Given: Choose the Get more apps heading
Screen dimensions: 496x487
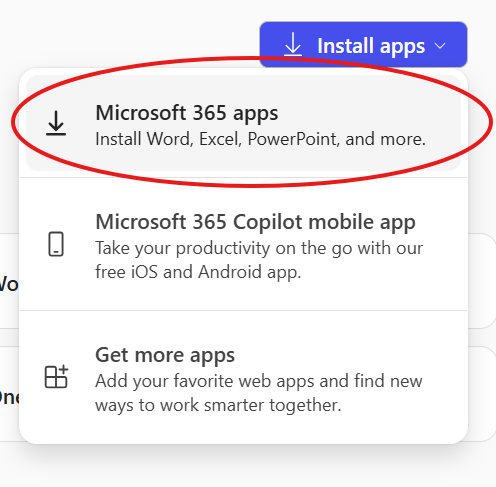Looking at the screenshot, I should point(165,355).
